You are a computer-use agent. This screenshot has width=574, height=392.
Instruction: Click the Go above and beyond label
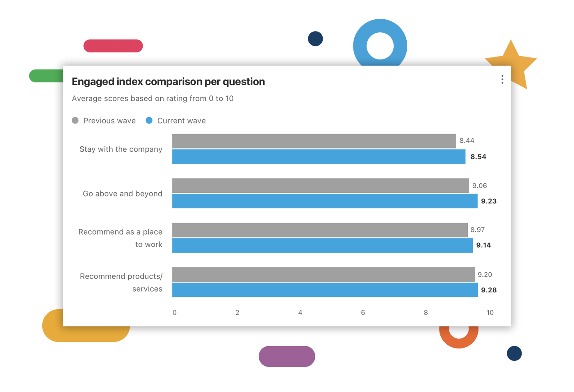click(123, 194)
